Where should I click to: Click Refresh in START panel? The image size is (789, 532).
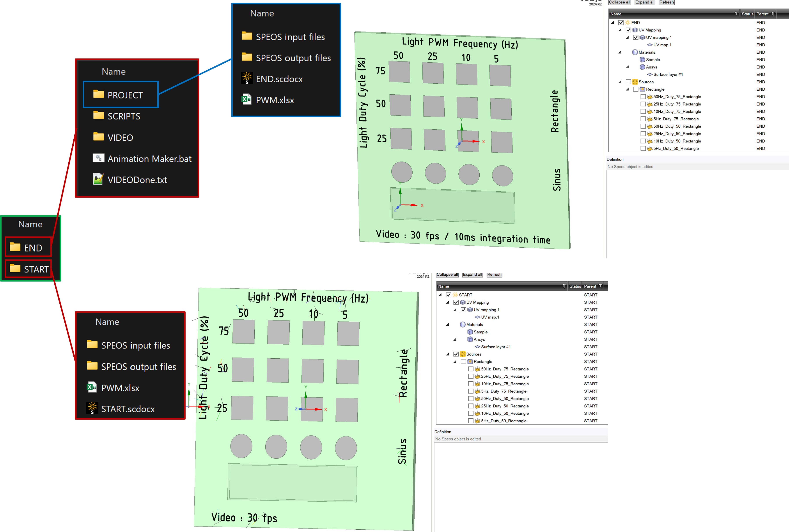[x=494, y=275]
